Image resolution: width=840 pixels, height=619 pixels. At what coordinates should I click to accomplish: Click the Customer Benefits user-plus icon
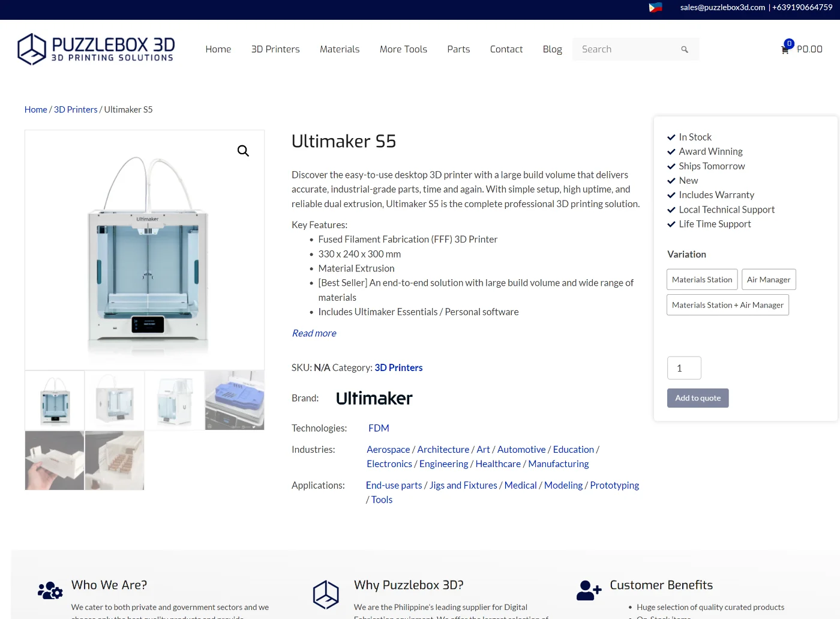589,590
